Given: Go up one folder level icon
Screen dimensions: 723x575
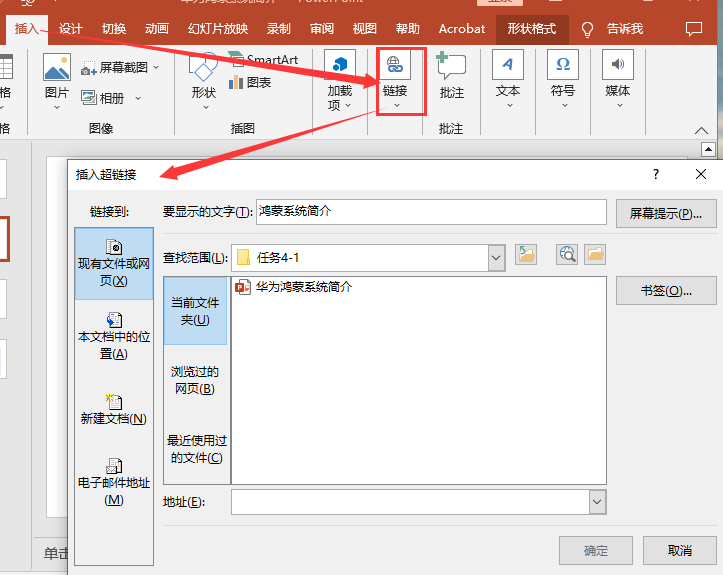Looking at the screenshot, I should [x=526, y=256].
